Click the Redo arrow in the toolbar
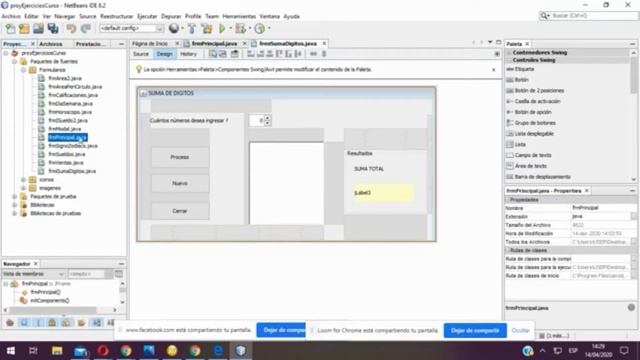The height and width of the screenshot is (360, 640). [85, 29]
